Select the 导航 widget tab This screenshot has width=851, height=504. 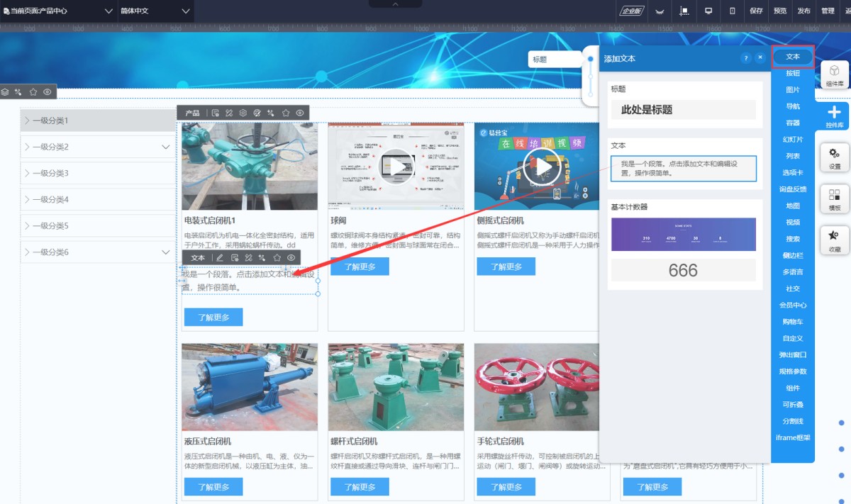pyautogui.click(x=793, y=106)
